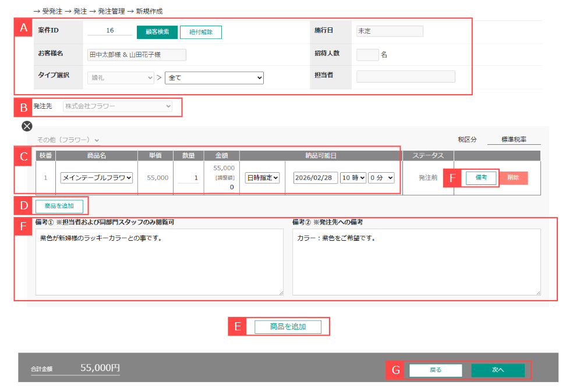Click the 備考 button in row 1

coord(481,177)
